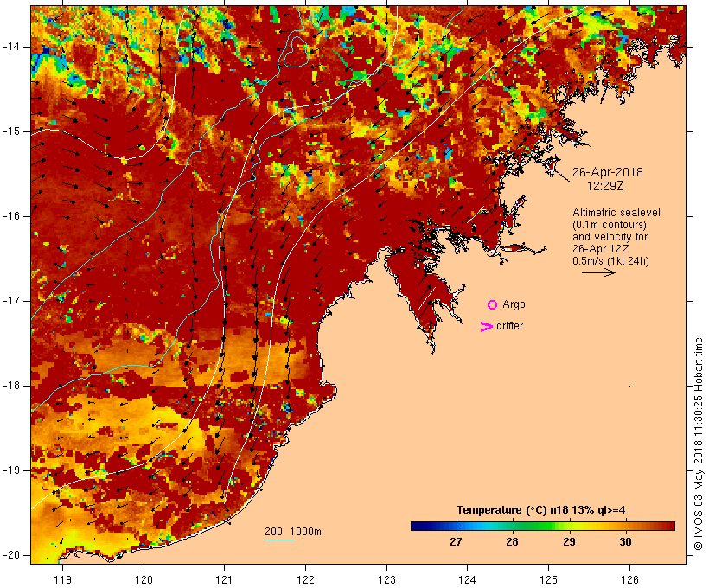This screenshot has height=588, width=709.
Task: Click the time label 12:29Z
Action: [605, 186]
